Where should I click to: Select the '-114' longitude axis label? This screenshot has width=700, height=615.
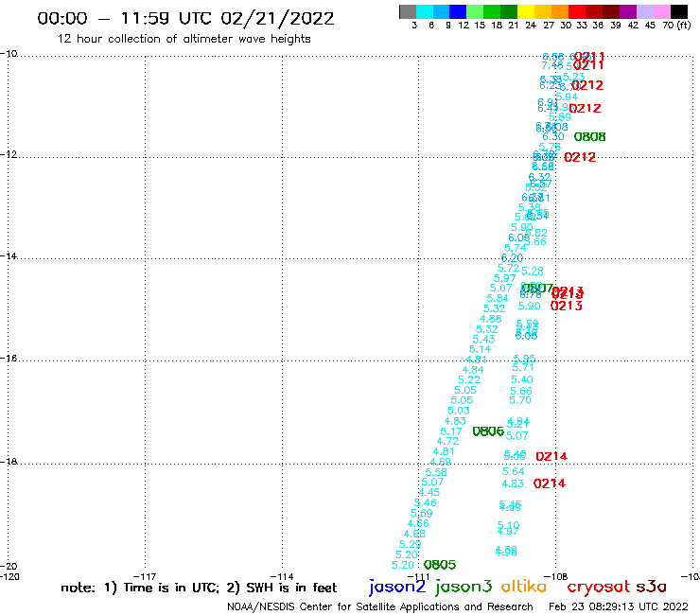click(282, 577)
